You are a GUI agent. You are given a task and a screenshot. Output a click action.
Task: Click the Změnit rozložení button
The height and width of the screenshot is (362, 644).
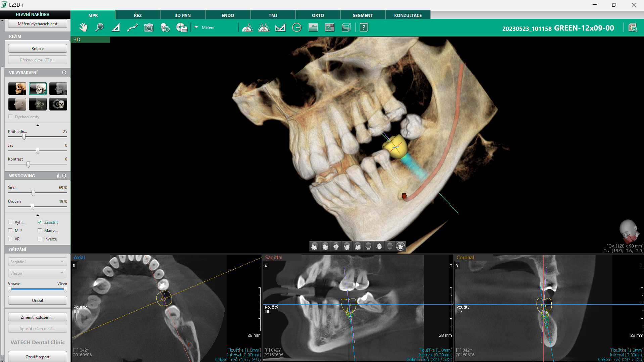[x=38, y=317]
